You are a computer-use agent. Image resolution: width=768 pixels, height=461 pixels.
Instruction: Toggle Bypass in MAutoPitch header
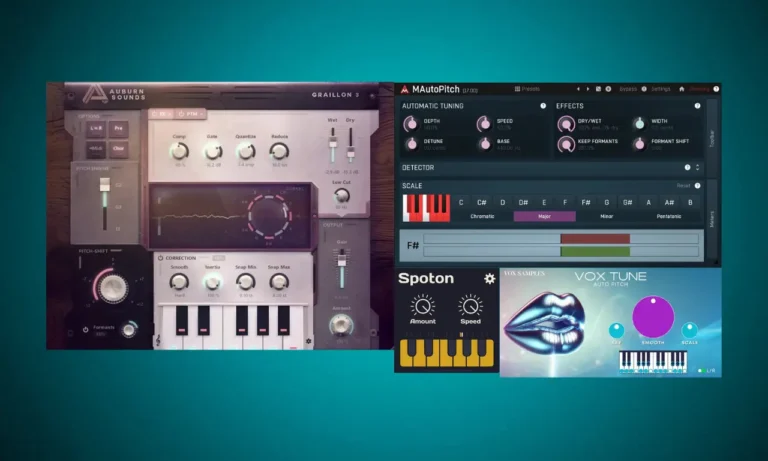coord(628,89)
